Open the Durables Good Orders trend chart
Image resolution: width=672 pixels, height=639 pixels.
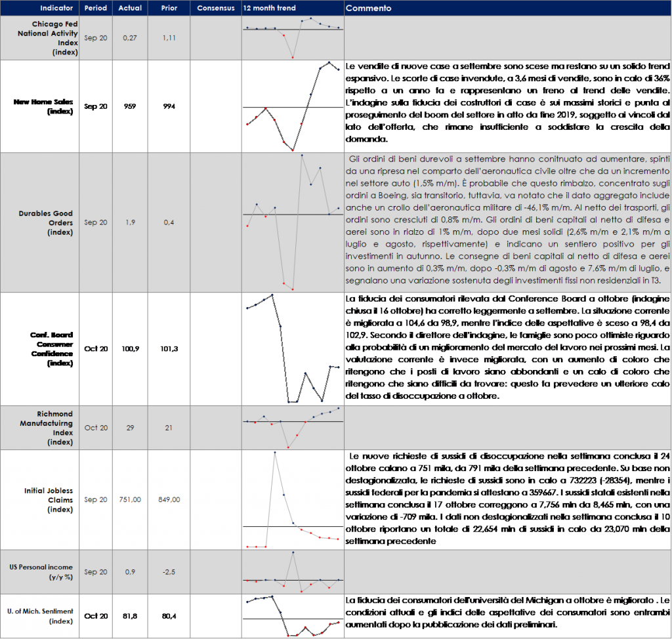click(292, 222)
